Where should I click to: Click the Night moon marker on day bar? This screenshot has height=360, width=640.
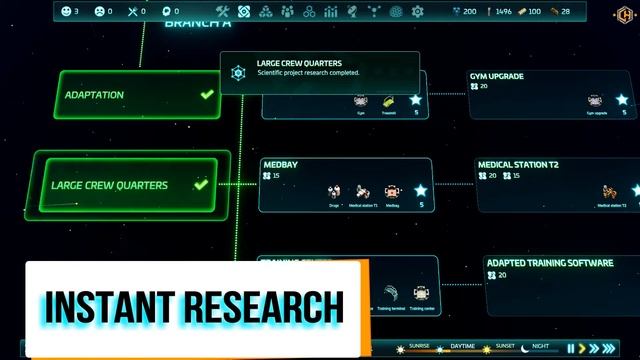click(525, 349)
